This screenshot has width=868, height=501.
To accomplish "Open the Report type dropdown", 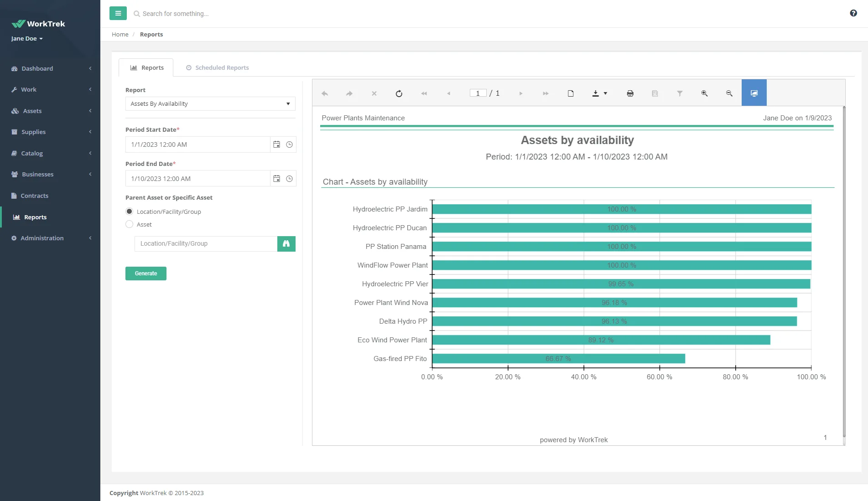I will click(210, 104).
